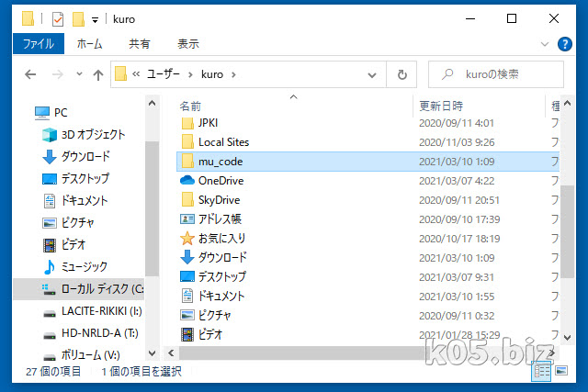The image size is (588, 392).
Task: Click the New Folder icon in quick access toolbar
Action: 78,19
